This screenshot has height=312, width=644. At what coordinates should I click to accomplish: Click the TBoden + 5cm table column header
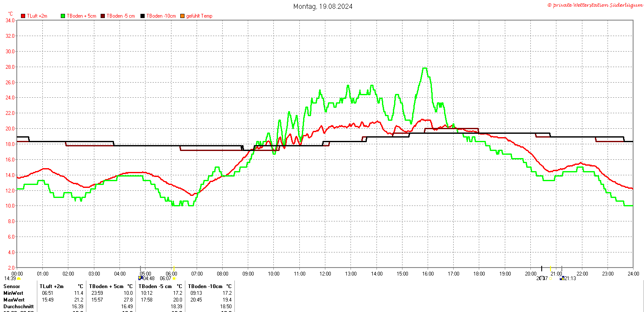106,286
